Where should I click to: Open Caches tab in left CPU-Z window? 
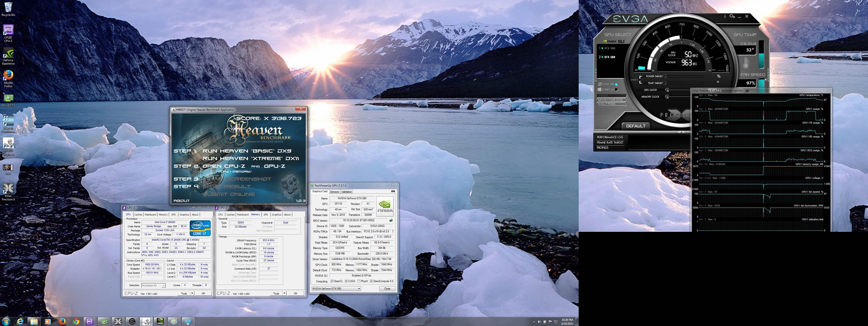tap(138, 215)
